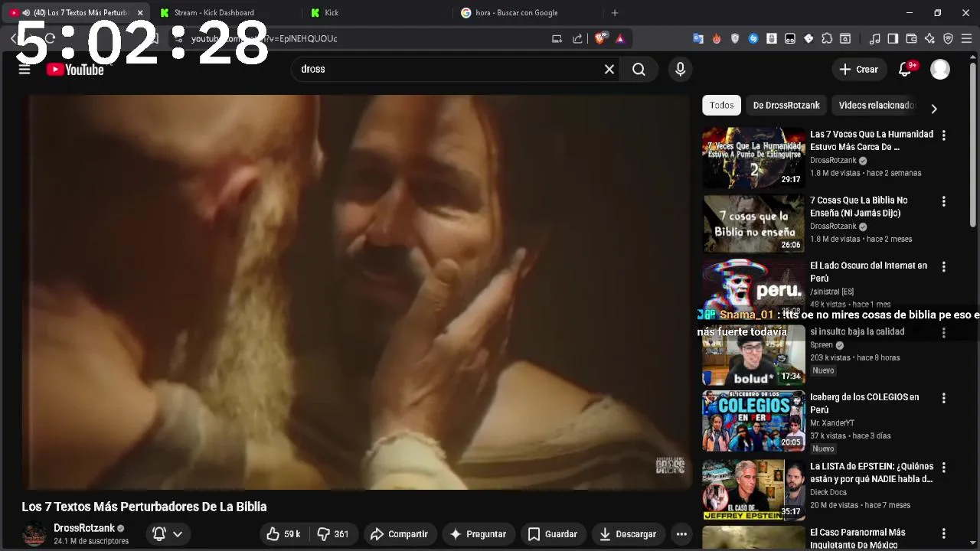
Task: Open the Brave VPN shield icon
Action: pos(948,38)
